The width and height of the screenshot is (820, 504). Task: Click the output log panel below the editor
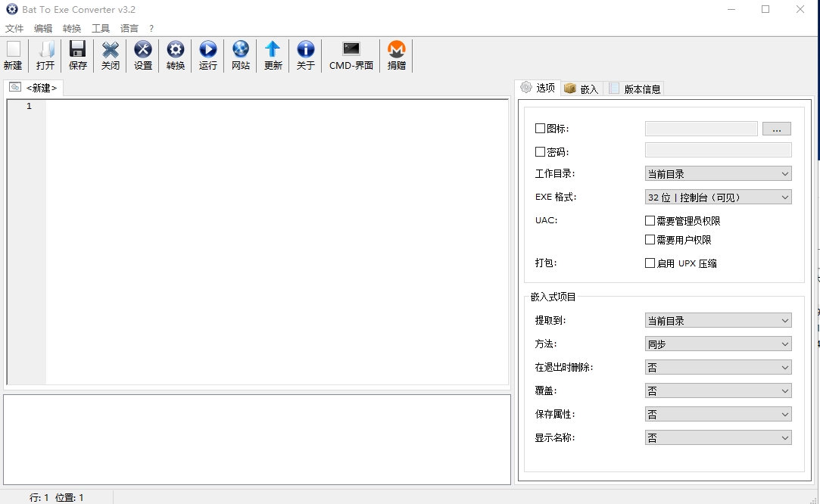tap(257, 440)
